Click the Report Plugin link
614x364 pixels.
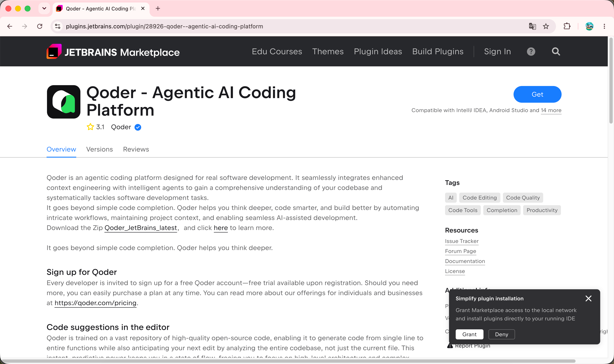click(472, 346)
